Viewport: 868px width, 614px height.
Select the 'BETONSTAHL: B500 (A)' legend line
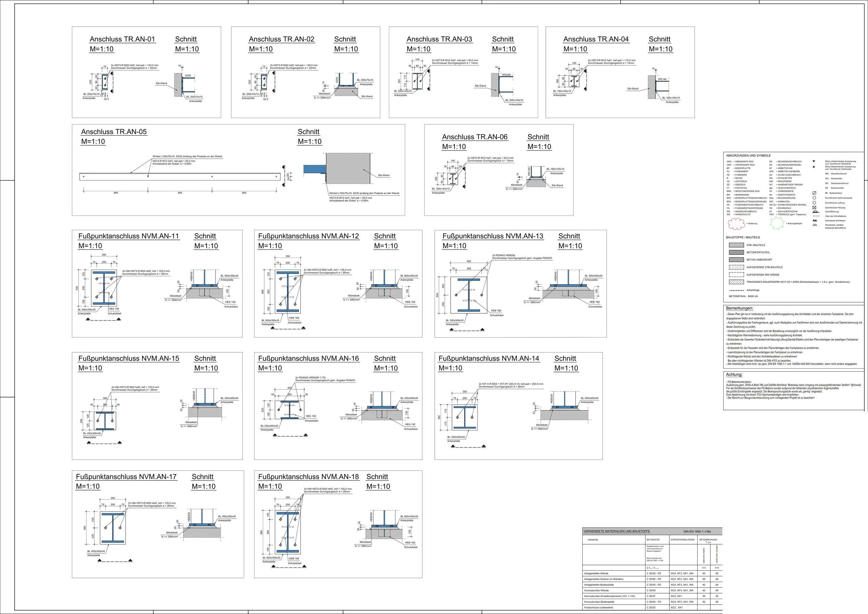click(x=744, y=296)
